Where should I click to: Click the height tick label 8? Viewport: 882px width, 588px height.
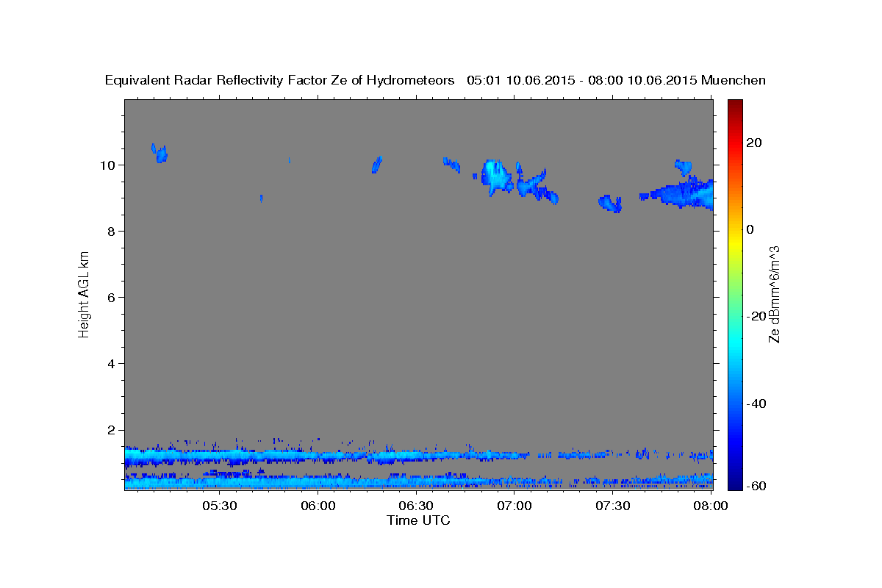coord(111,231)
